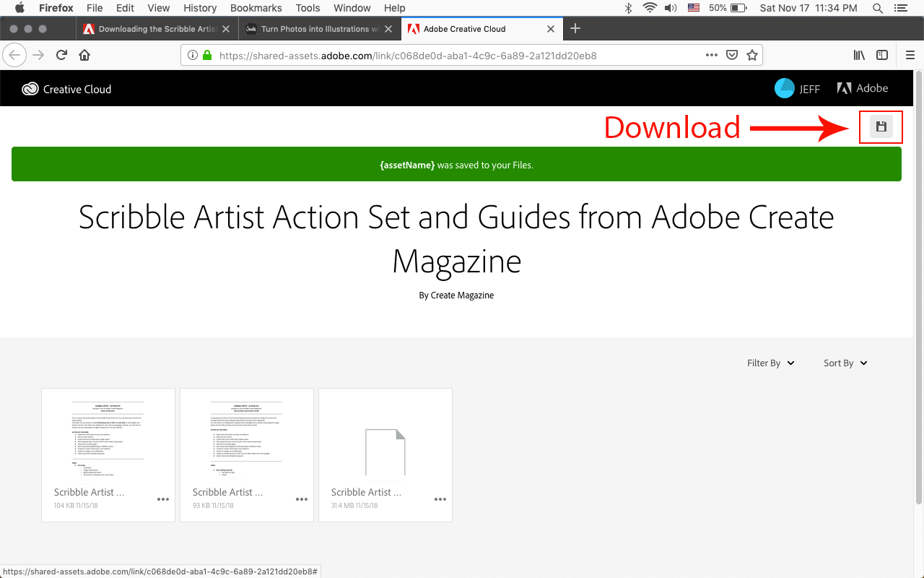Click the JEFF account name
The height and width of the screenshot is (578, 924).
pyautogui.click(x=809, y=89)
